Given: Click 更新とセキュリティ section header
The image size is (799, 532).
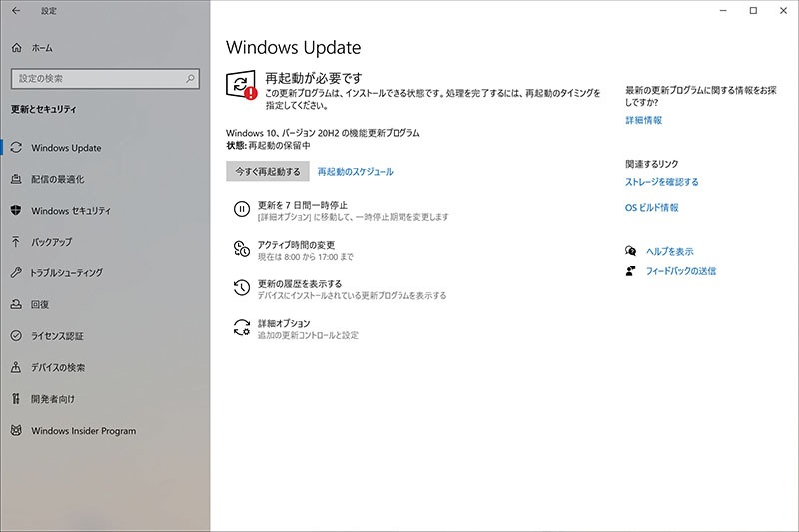Looking at the screenshot, I should coord(44,109).
